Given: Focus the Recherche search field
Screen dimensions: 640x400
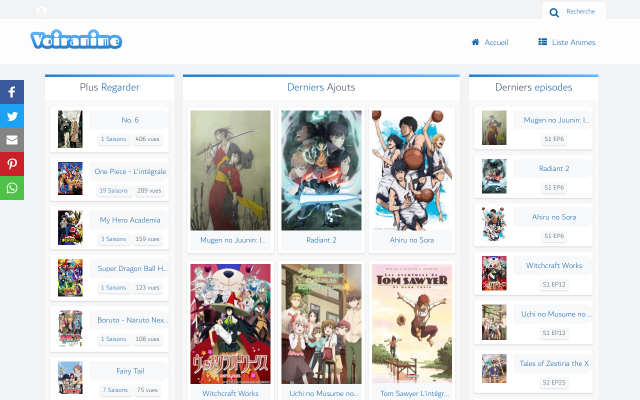Looking at the screenshot, I should 580,11.
